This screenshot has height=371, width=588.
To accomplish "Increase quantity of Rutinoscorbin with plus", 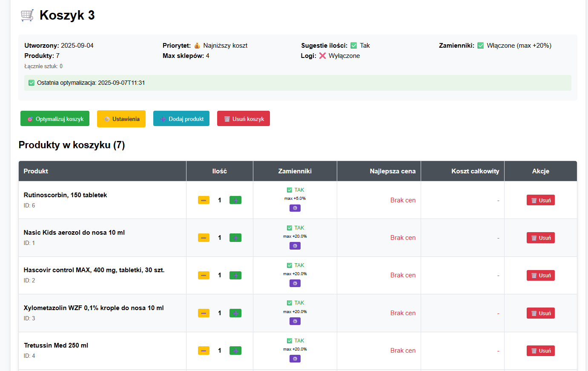I will 235,200.
